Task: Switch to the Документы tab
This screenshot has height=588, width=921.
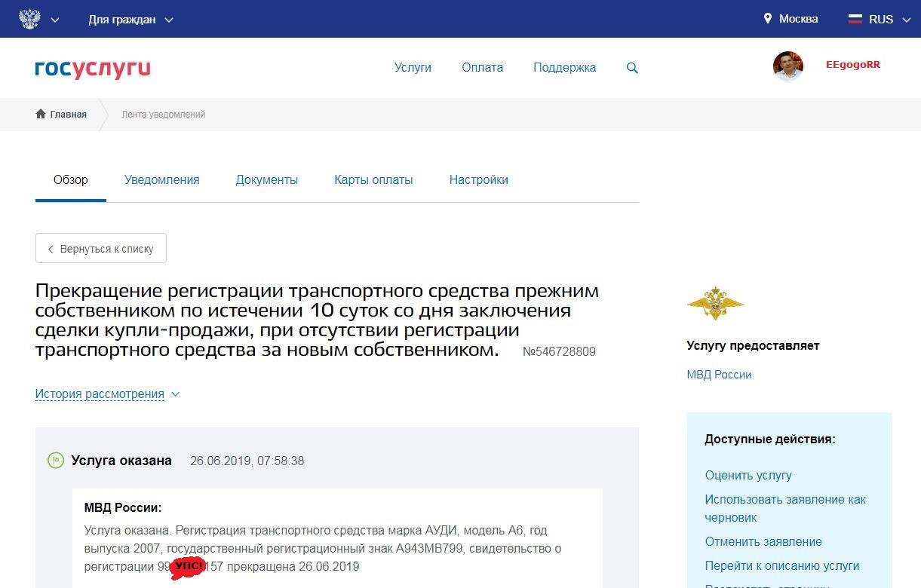Action: click(x=267, y=179)
